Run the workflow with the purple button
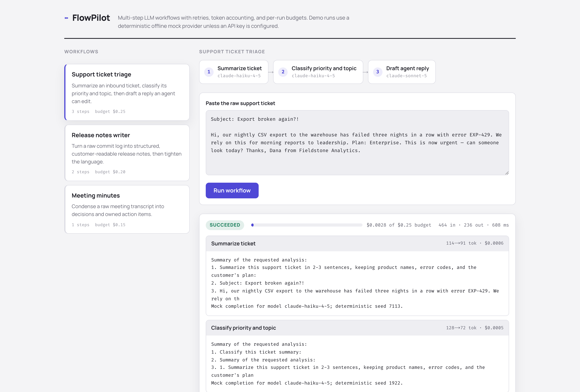 pos(232,191)
